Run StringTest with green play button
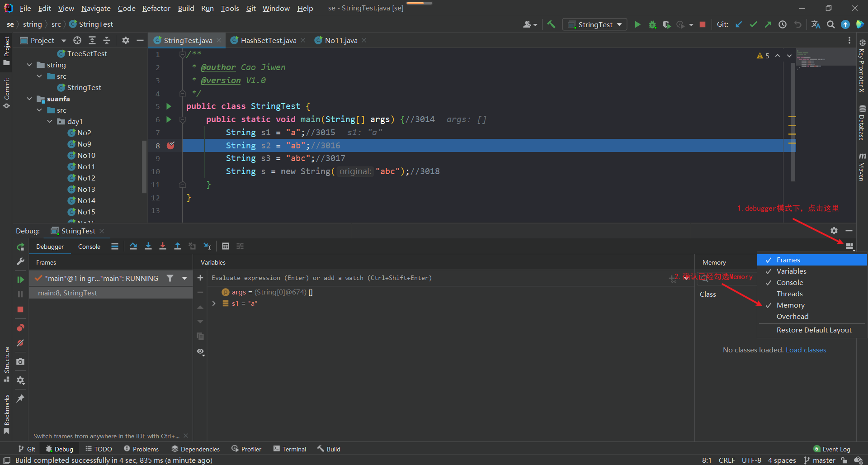Screen dimensions: 868x465 click(637, 24)
